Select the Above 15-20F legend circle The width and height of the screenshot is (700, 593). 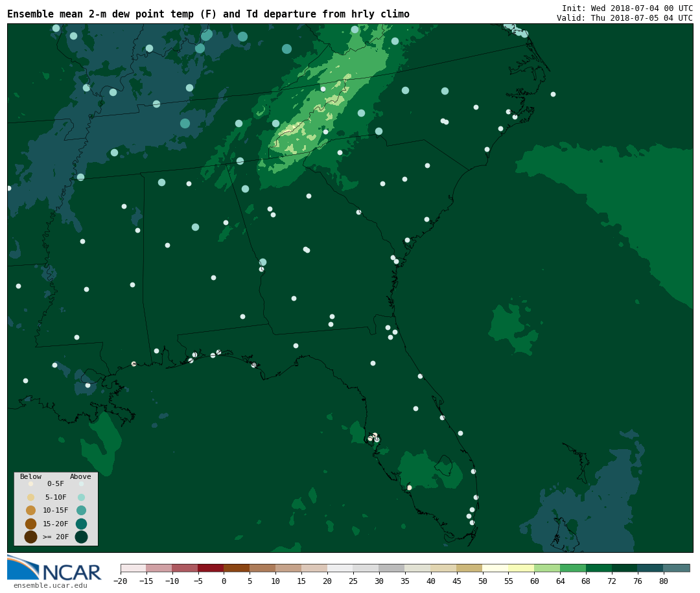(x=81, y=524)
